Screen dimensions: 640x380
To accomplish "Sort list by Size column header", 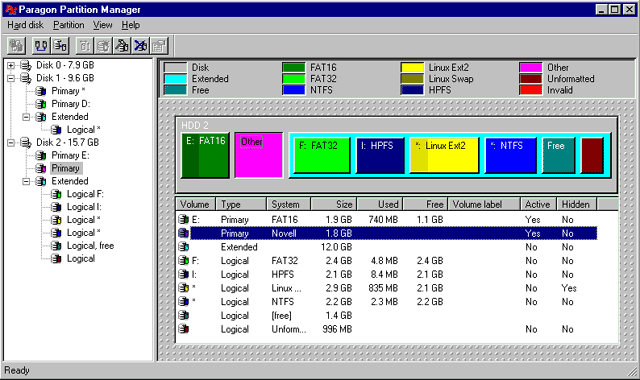I will tap(333, 204).
